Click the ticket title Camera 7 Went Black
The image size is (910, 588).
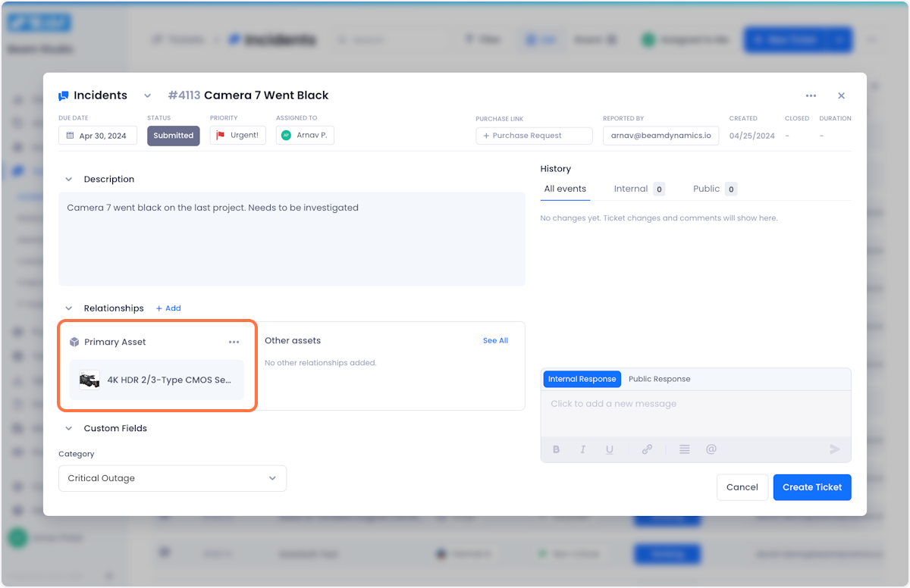(x=266, y=95)
